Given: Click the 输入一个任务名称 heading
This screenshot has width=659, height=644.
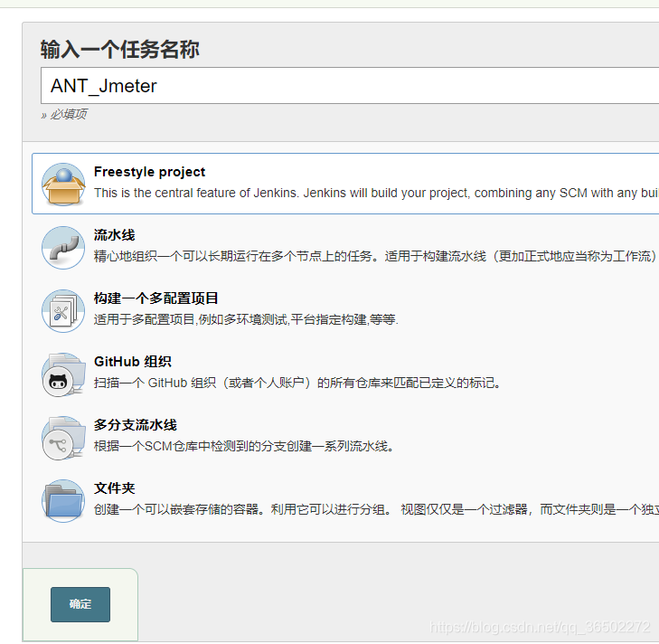Looking at the screenshot, I should coord(120,49).
